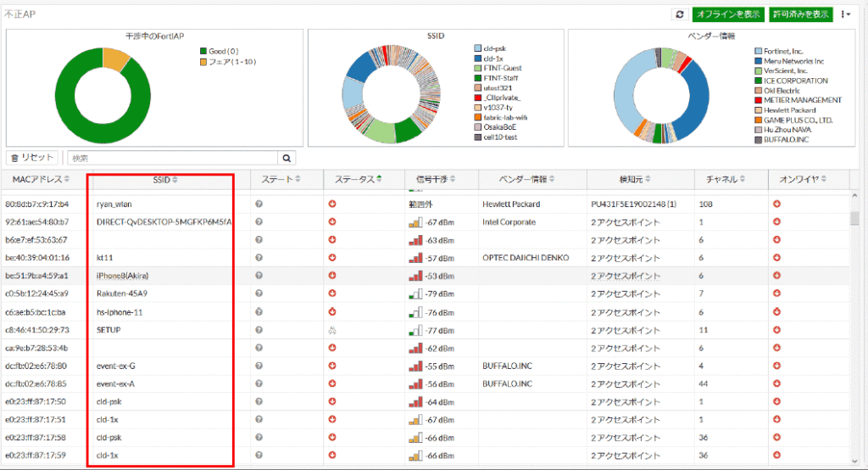Click the オフラインを表示 button

pyautogui.click(x=728, y=14)
